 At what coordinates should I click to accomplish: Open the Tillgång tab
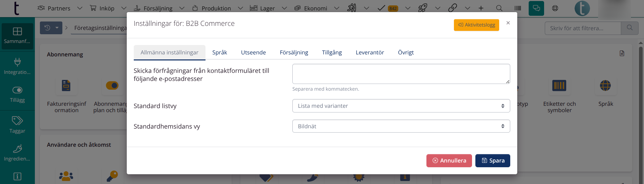pos(332,52)
